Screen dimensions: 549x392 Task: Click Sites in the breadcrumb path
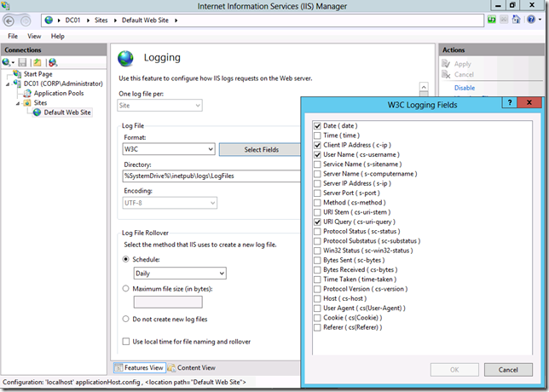click(101, 20)
